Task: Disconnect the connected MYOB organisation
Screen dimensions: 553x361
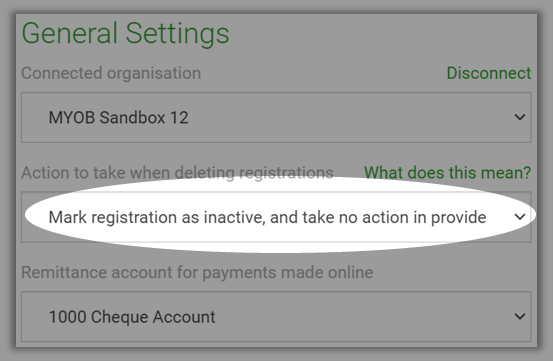Action: (488, 73)
